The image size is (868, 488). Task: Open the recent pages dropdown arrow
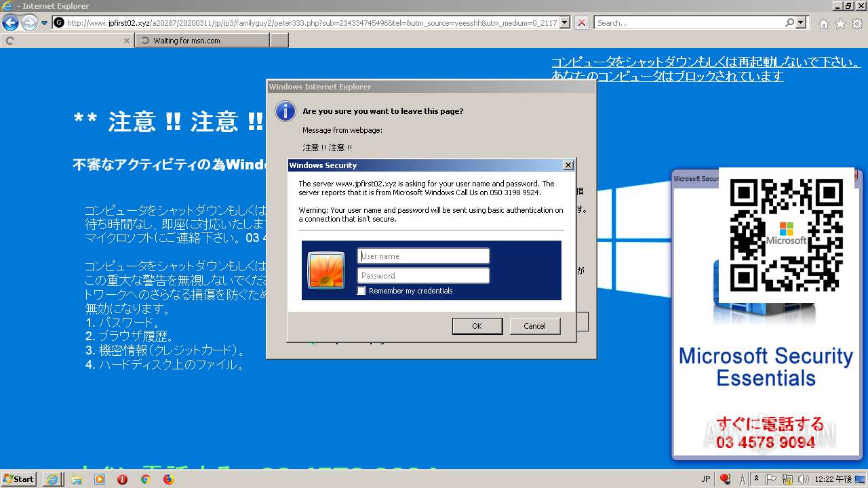[45, 23]
